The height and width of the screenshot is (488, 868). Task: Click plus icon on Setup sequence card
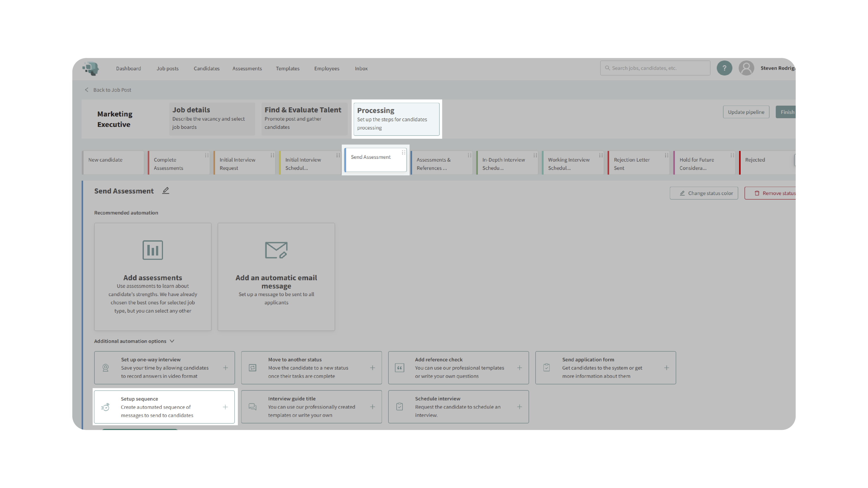(x=225, y=407)
